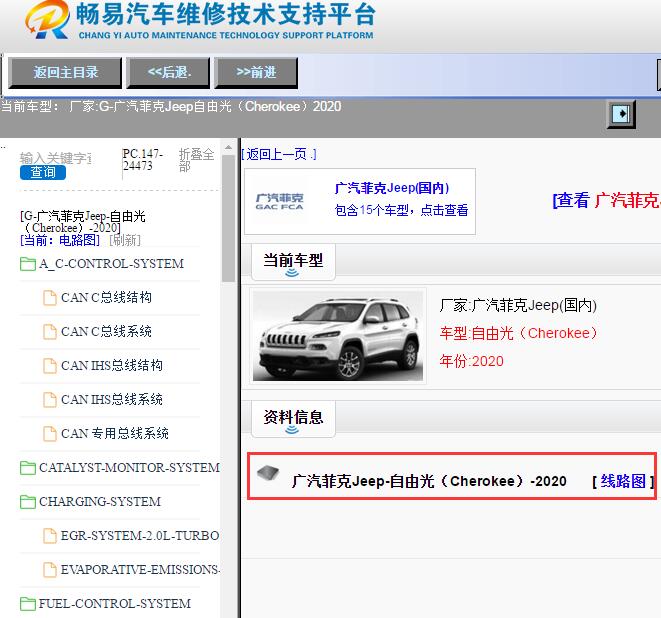Open the CAN IHS总线系统 document
661x618 pixels.
112,400
